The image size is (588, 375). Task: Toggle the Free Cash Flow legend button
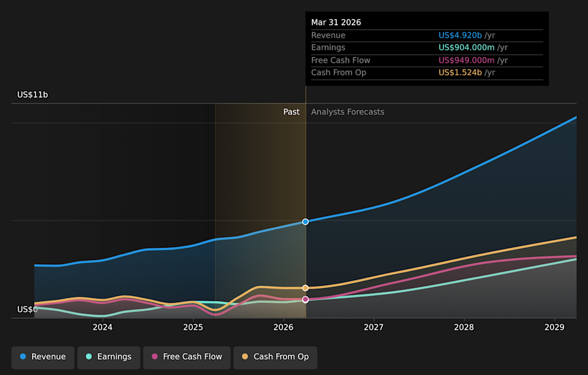click(187, 357)
